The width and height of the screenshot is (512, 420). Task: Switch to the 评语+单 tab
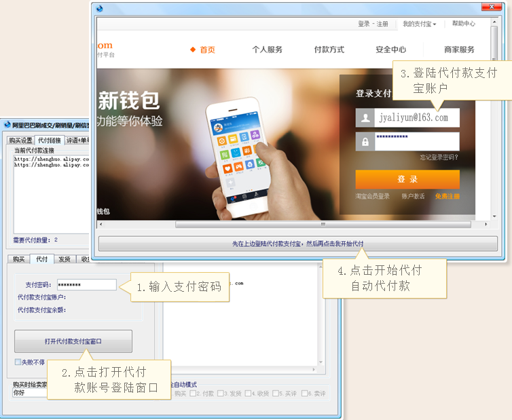77,140
